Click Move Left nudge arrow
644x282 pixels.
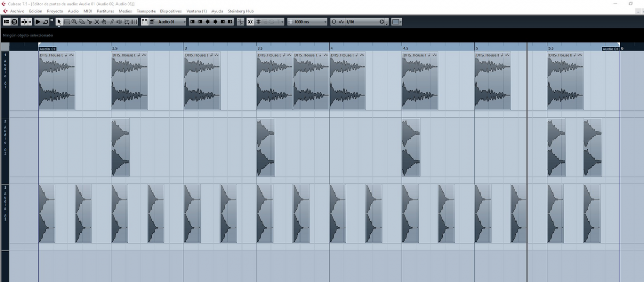[208, 21]
